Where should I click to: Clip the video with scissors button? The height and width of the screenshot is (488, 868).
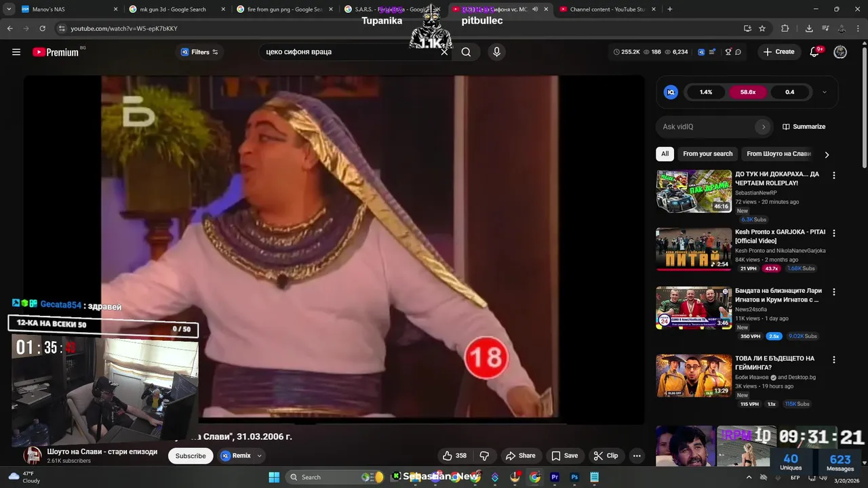coord(606,455)
